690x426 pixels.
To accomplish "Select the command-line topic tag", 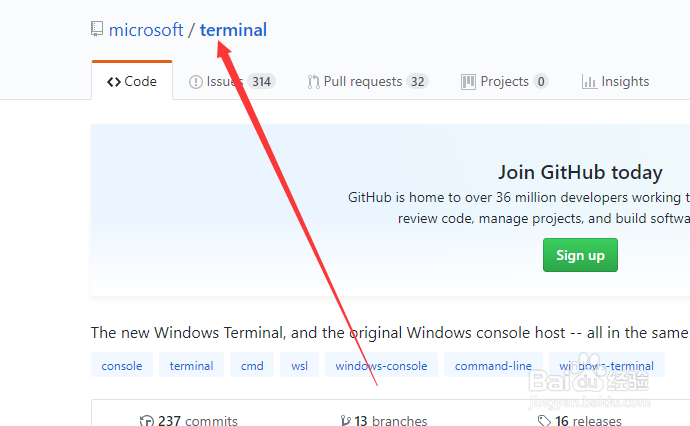I will 493,366.
